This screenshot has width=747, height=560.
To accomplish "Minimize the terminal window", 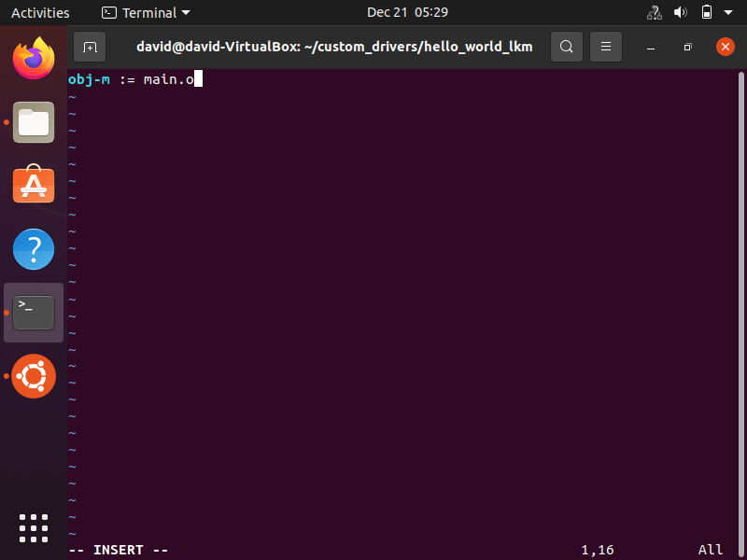I will (x=651, y=47).
